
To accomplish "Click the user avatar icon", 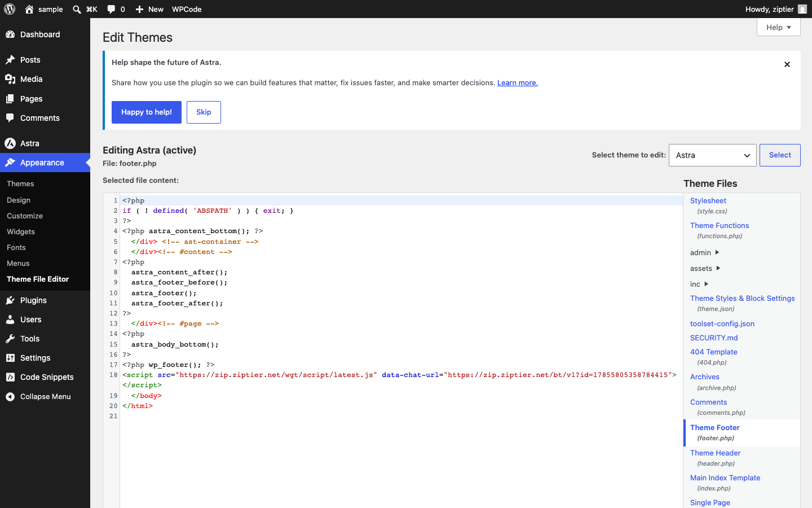I will pos(802,9).
